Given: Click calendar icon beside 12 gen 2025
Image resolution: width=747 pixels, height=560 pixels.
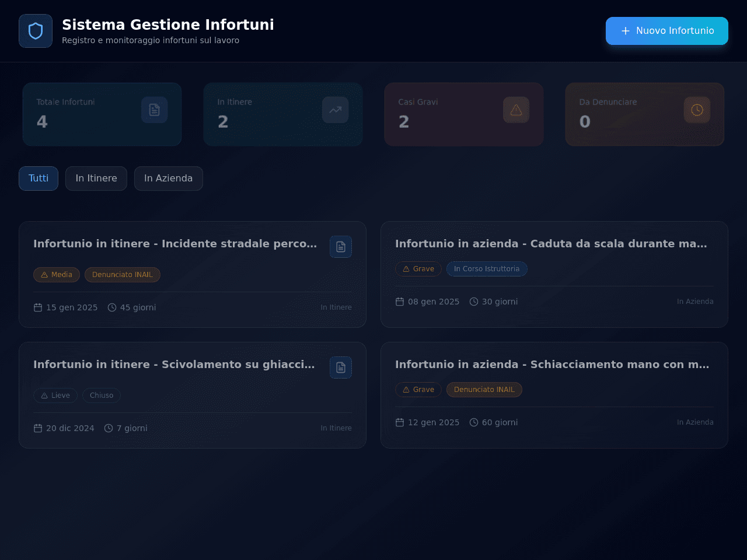Looking at the screenshot, I should coord(400,422).
